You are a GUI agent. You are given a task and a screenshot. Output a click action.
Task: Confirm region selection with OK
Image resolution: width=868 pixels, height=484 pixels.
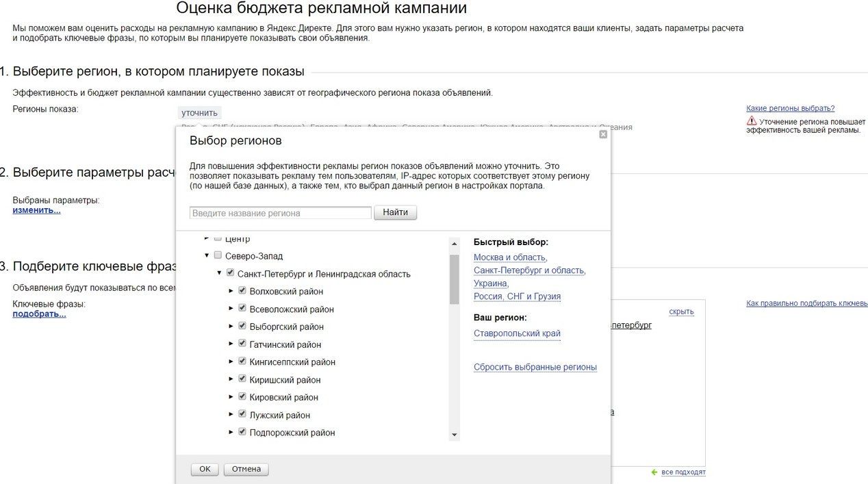point(205,469)
